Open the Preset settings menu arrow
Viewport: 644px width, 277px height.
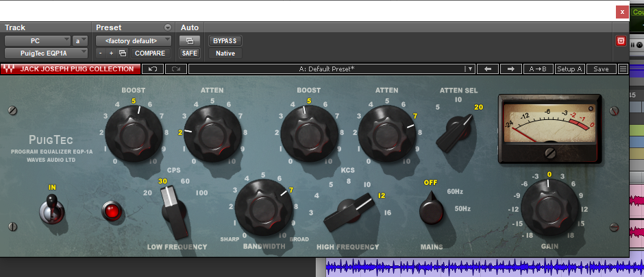click(168, 27)
